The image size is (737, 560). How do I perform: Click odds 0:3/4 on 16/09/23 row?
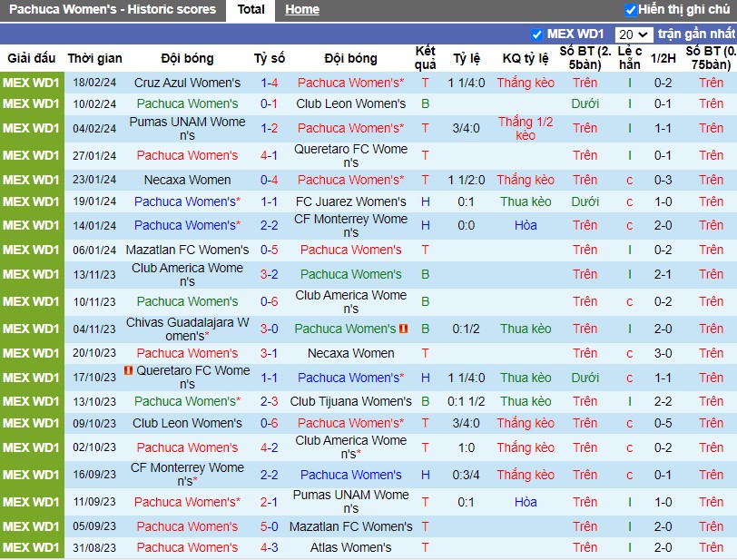point(467,475)
